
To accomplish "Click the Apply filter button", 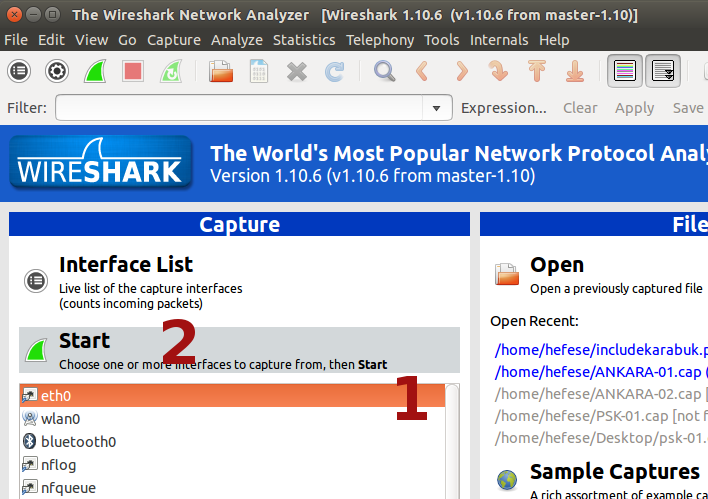I will tap(634, 108).
